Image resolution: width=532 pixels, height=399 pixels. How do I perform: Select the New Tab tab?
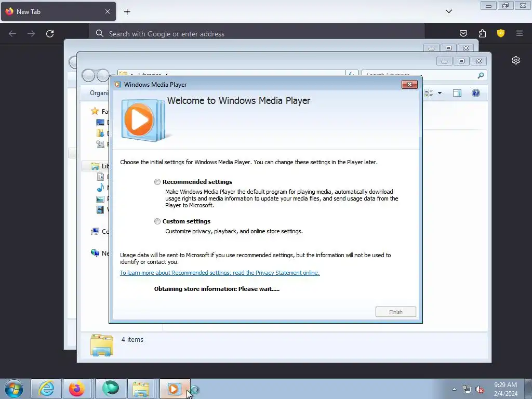click(58, 11)
